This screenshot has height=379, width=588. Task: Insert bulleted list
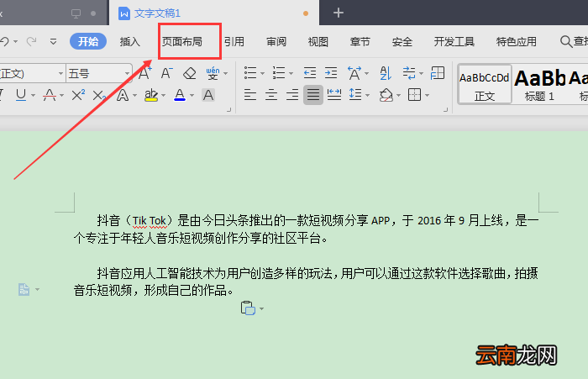point(250,73)
